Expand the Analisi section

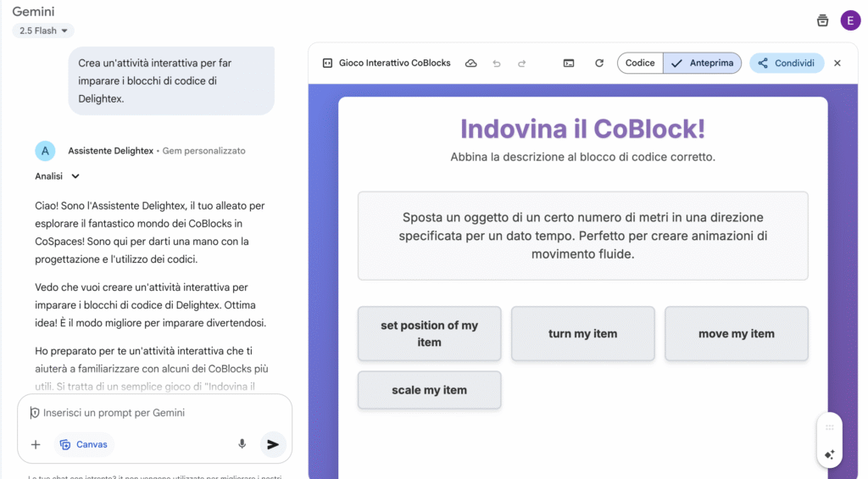58,176
